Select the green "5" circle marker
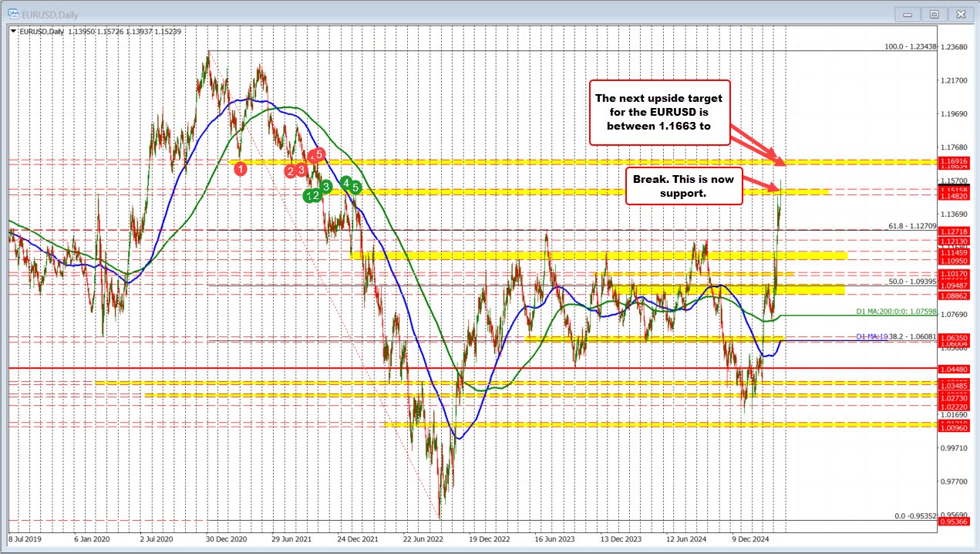 click(x=355, y=188)
